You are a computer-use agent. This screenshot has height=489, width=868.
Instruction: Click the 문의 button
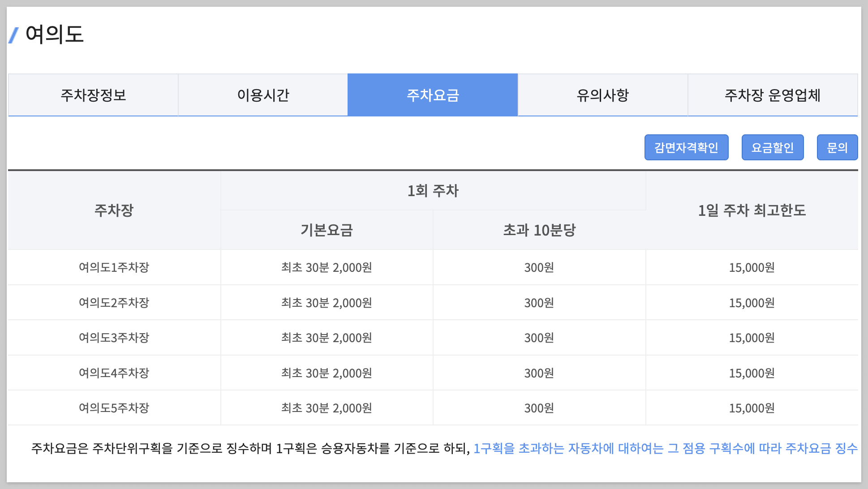(837, 147)
